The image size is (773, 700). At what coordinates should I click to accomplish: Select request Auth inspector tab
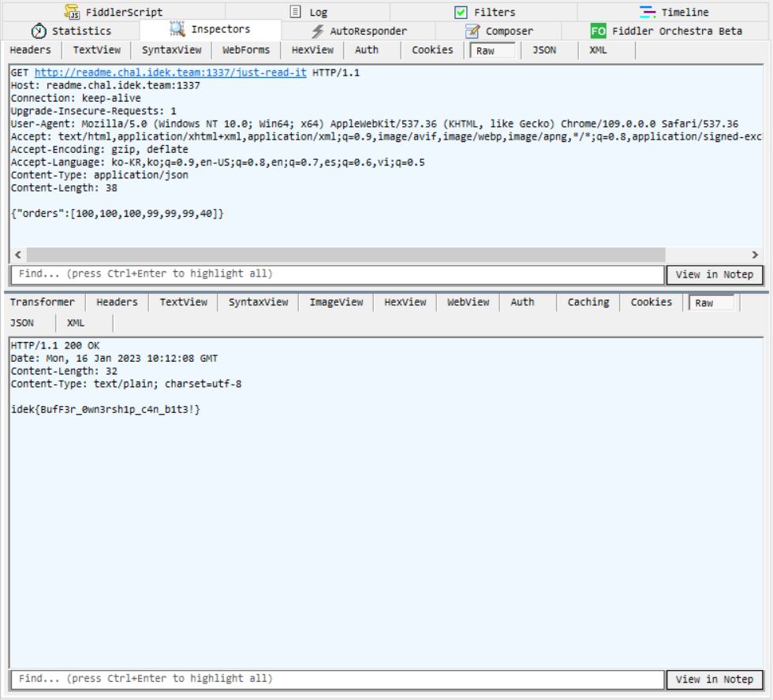tap(367, 50)
